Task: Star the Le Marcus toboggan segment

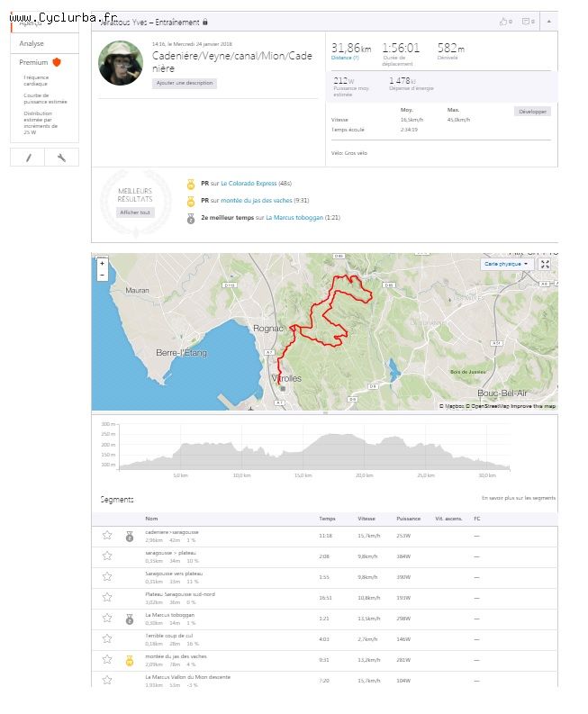Action: pyautogui.click(x=107, y=619)
